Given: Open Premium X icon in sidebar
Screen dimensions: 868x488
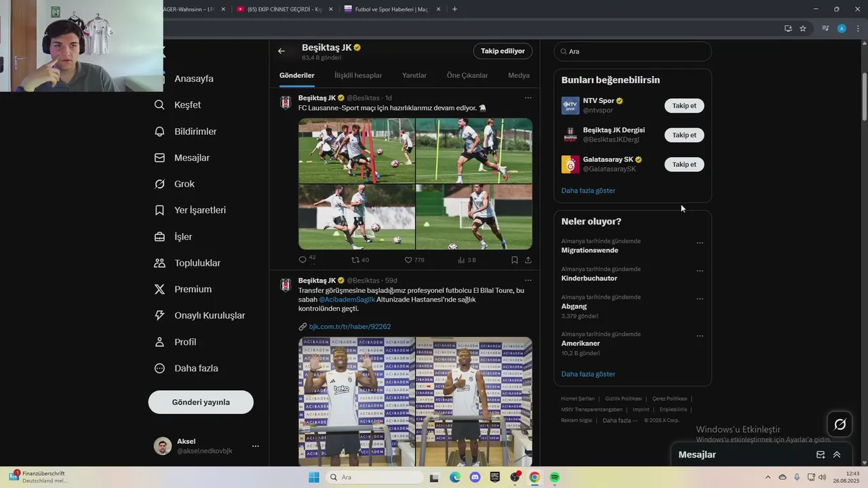Looking at the screenshot, I should click(159, 289).
